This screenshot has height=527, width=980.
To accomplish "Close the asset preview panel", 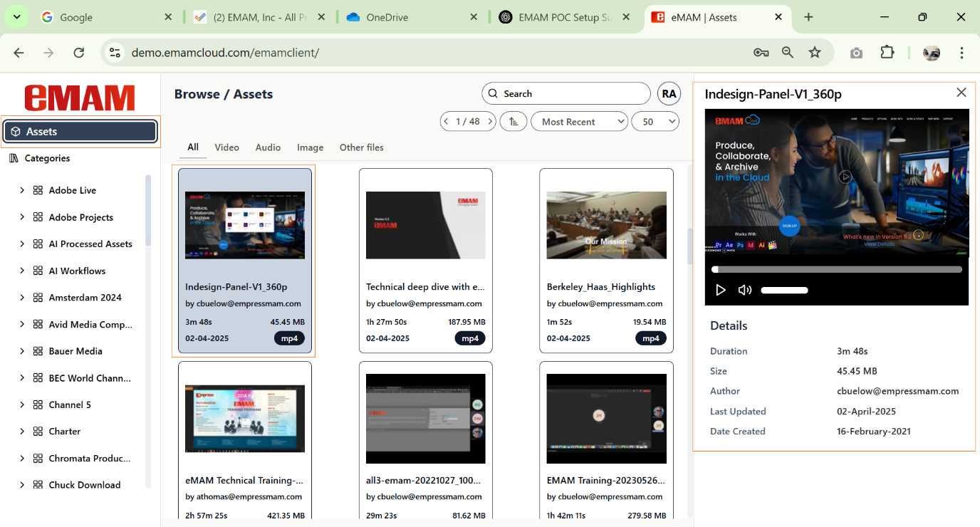I will coord(961,93).
